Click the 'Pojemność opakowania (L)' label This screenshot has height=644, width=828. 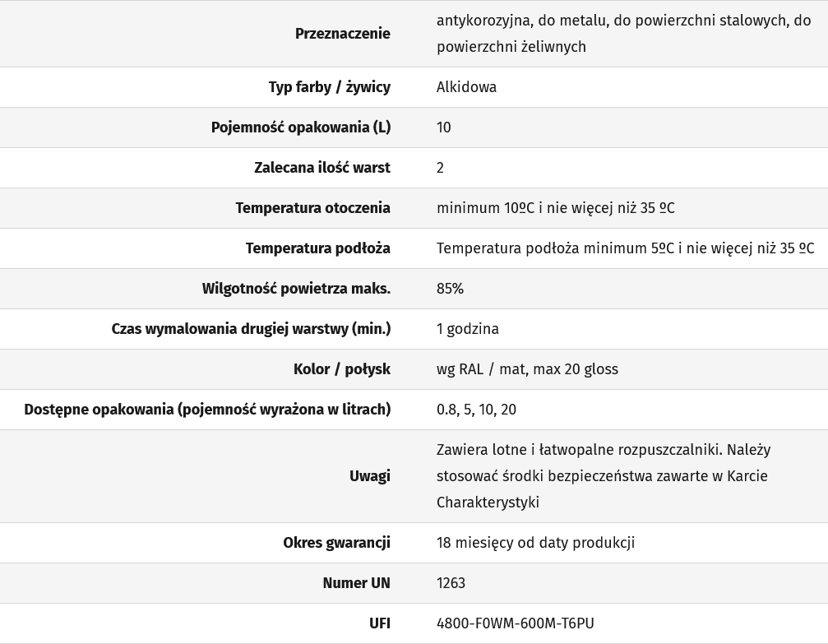tap(300, 127)
